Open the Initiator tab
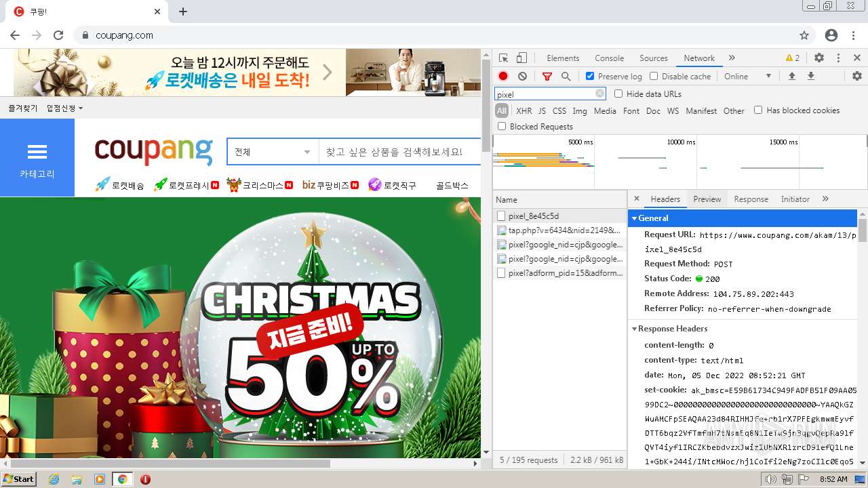The width and height of the screenshot is (868, 488). point(795,199)
